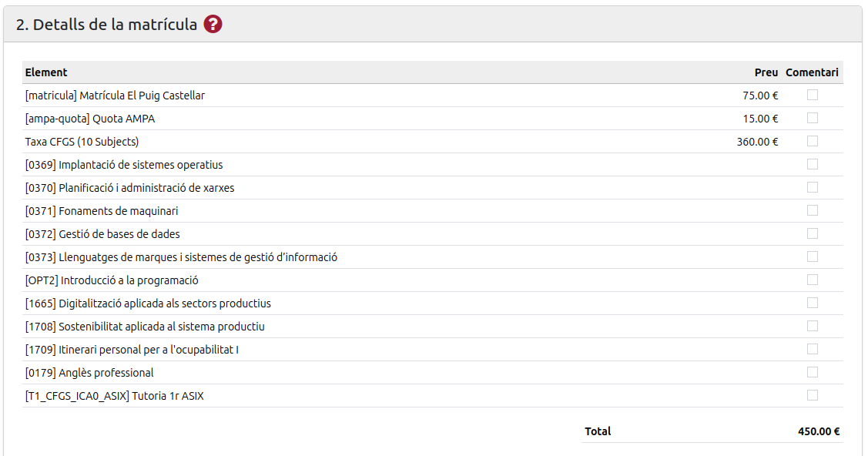868x456 pixels.
Task: Click the Preu column header
Action: click(x=766, y=72)
